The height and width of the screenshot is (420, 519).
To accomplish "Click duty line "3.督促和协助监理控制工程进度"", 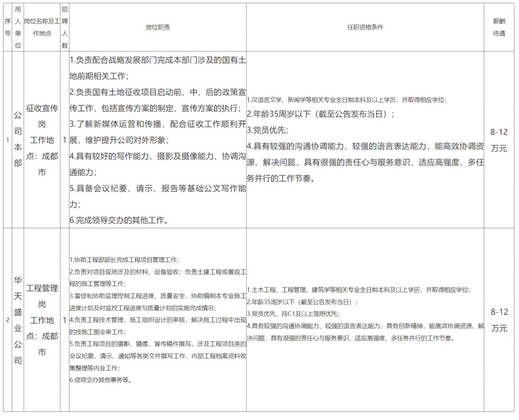I will point(158,302).
